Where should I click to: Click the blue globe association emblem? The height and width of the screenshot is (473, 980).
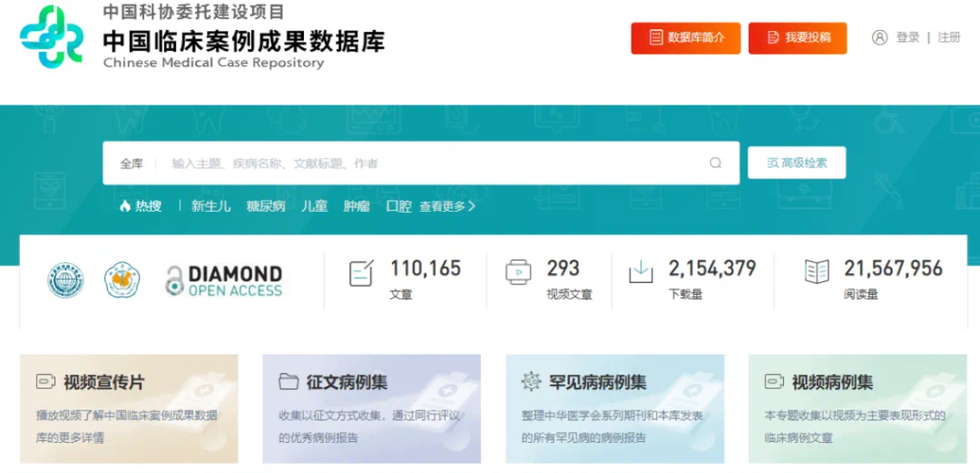point(65,280)
